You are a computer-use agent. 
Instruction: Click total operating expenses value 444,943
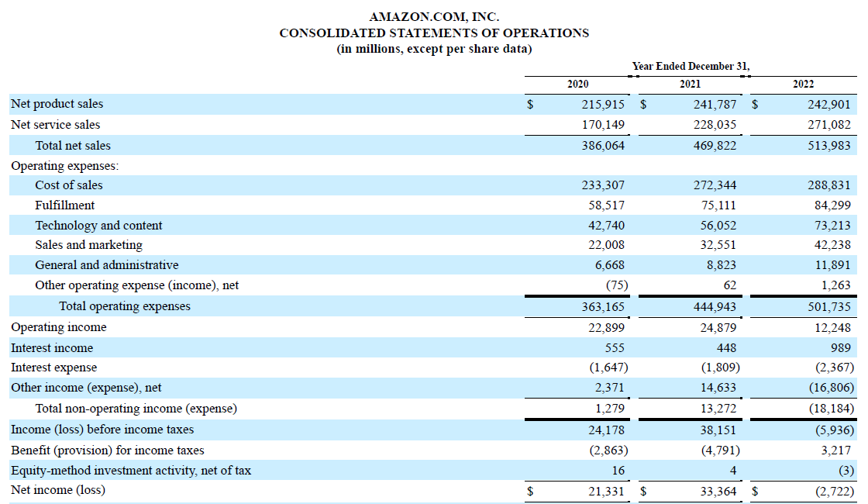[715, 307]
